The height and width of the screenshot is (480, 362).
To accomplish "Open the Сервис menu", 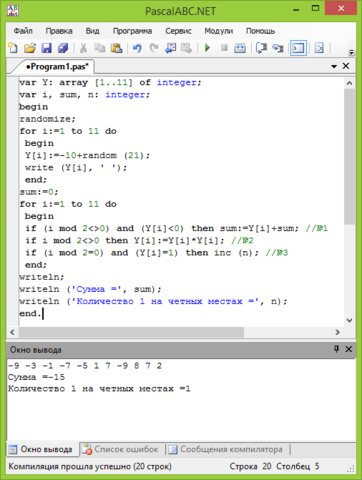I will (178, 31).
